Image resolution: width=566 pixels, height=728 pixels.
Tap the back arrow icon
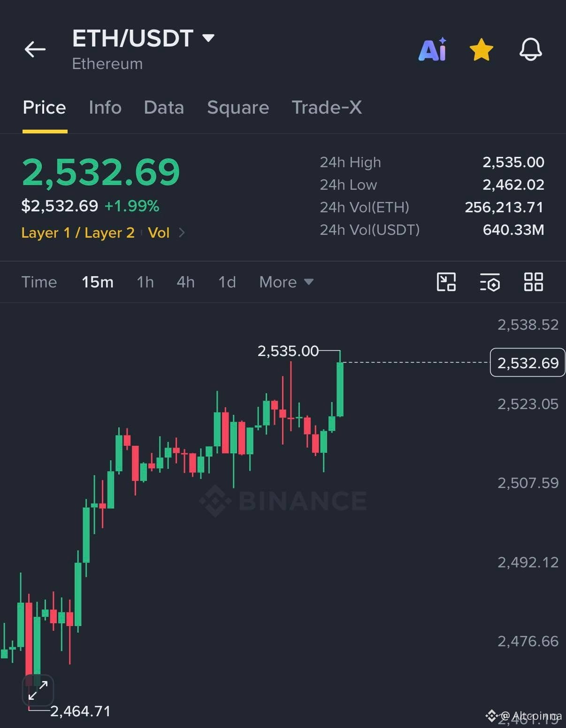coord(35,49)
